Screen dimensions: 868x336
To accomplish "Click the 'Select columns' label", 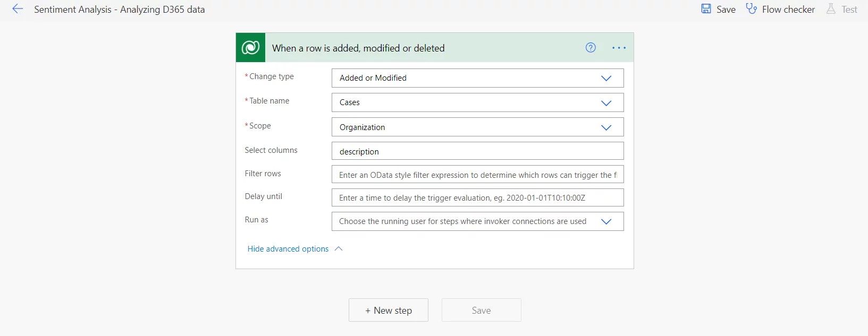I will 271,150.
